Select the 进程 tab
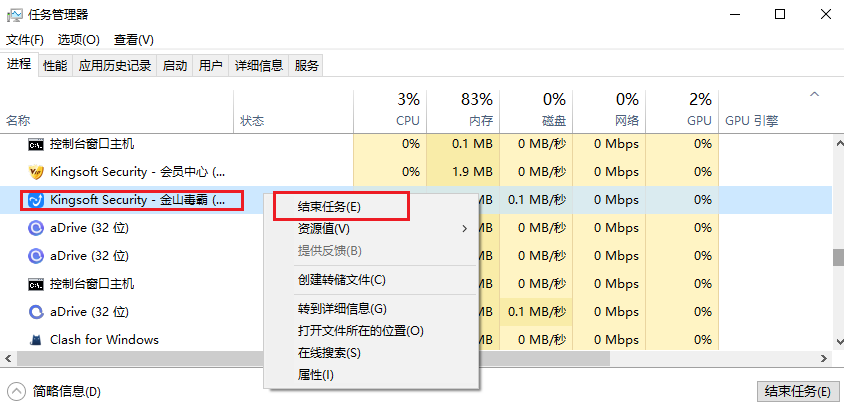 (x=19, y=64)
